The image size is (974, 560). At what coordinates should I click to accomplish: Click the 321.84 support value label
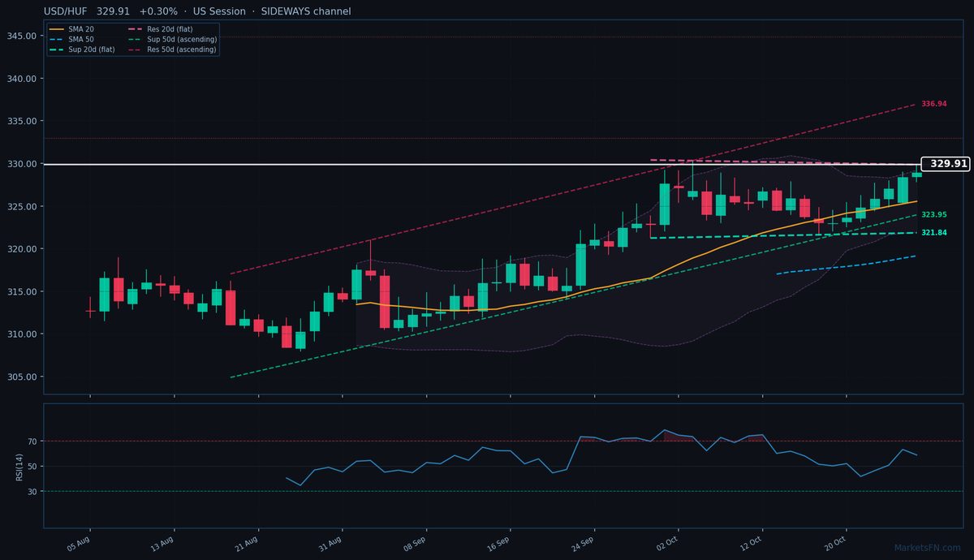(934, 233)
